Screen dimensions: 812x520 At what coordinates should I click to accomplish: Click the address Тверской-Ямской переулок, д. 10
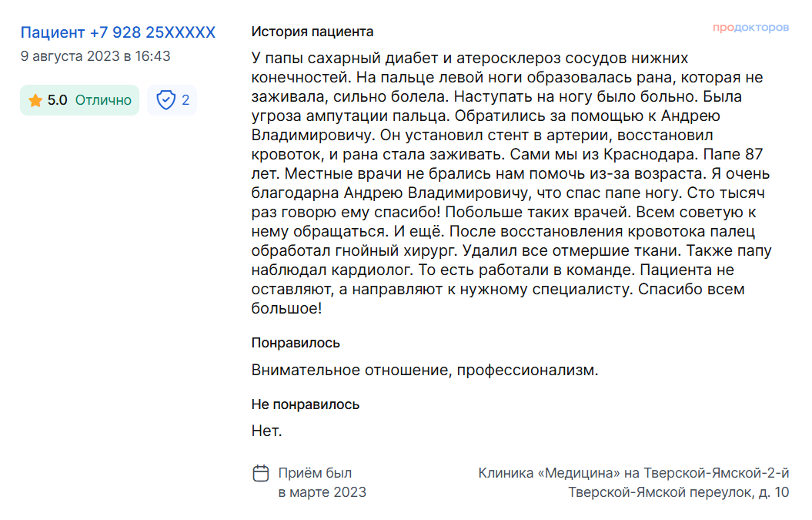coord(678,492)
